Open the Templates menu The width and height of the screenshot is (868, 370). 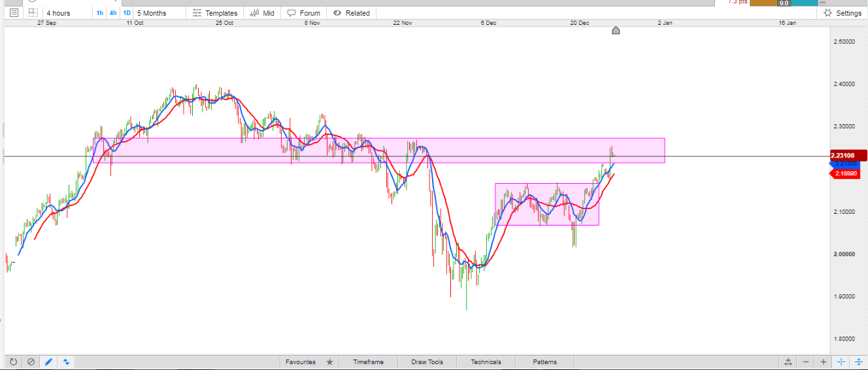point(215,13)
